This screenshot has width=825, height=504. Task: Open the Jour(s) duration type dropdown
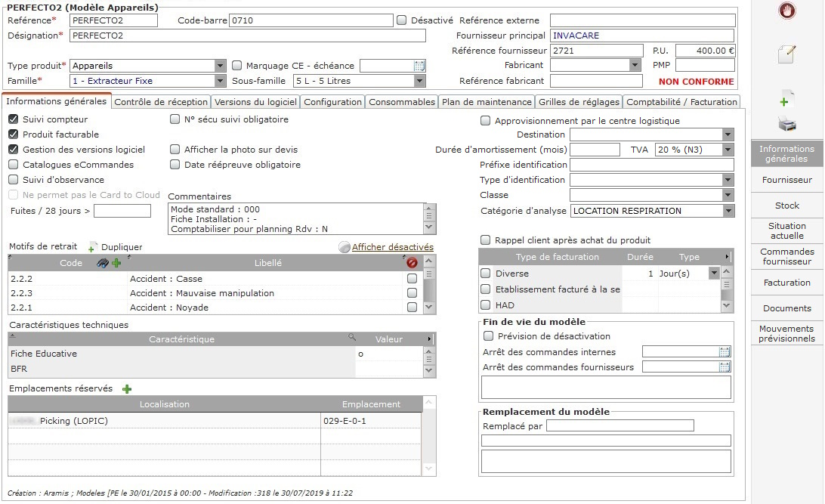pyautogui.click(x=714, y=273)
